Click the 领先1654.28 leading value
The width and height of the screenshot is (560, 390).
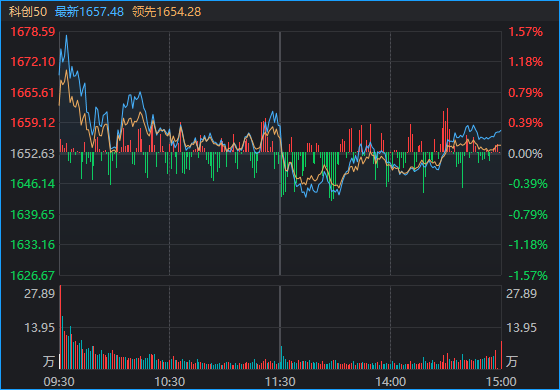166,12
